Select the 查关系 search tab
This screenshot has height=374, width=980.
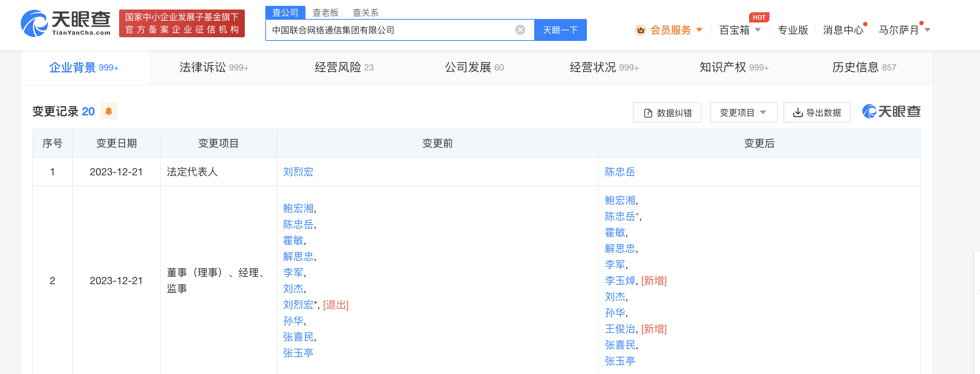(365, 12)
